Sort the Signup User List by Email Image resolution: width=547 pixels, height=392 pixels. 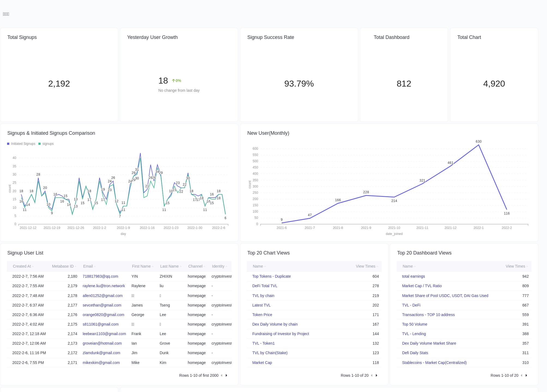point(88,266)
